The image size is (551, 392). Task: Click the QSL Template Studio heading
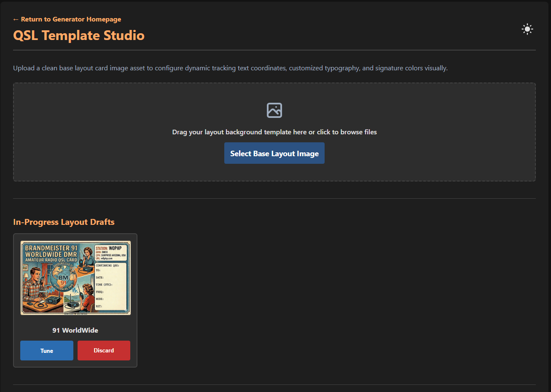click(x=79, y=35)
